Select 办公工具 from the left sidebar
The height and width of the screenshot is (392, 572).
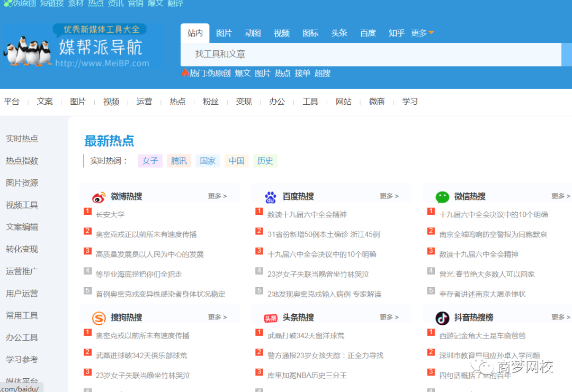(22, 337)
